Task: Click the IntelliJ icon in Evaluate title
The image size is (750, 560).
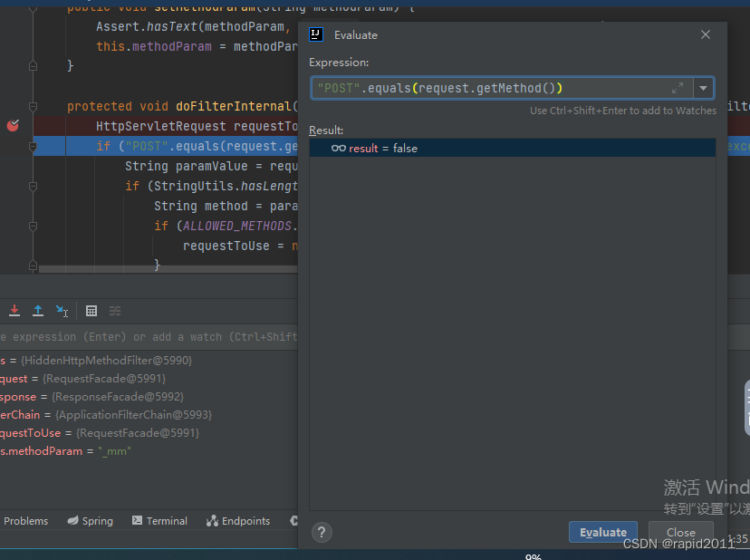Action: (x=316, y=34)
